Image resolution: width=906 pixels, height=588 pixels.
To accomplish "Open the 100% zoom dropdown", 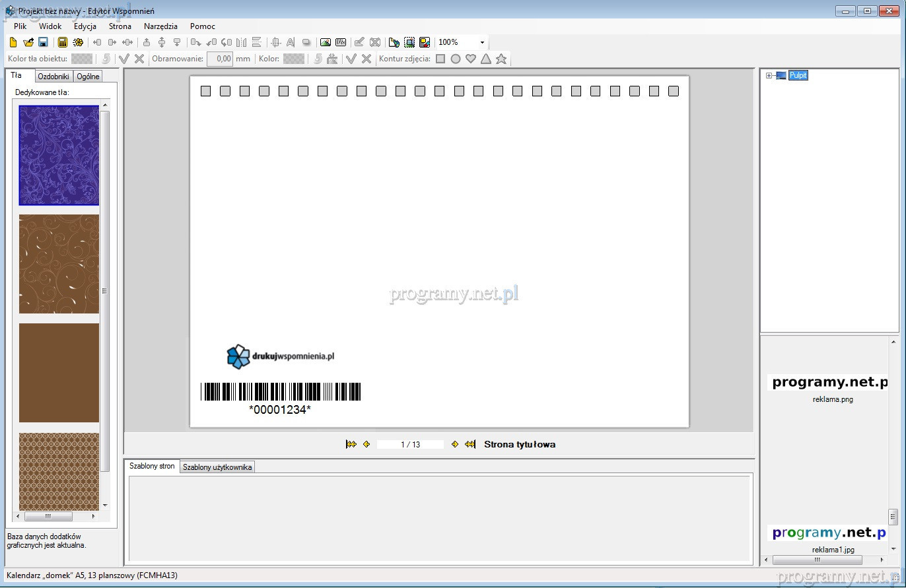I will (482, 42).
